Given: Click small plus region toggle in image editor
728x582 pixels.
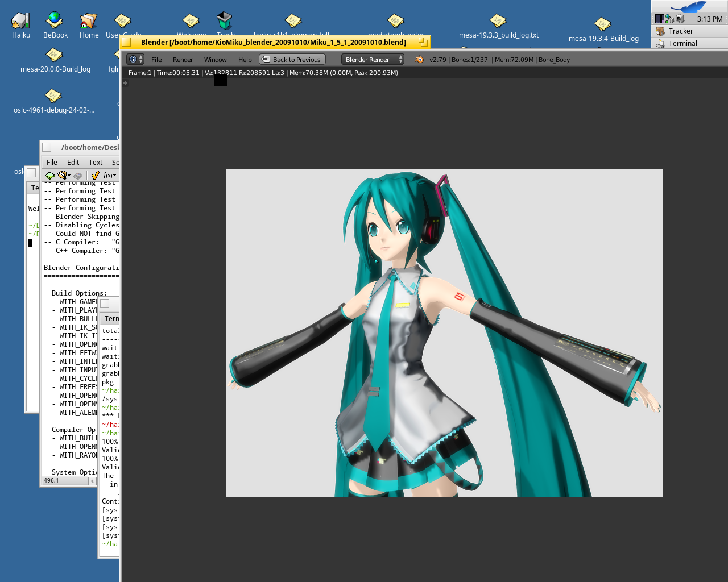Looking at the screenshot, I should pos(126,83).
